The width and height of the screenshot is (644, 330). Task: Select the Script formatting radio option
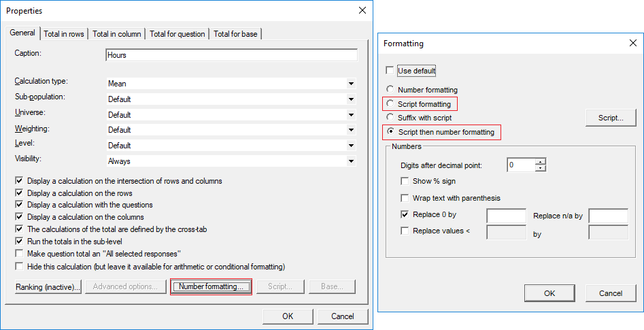tap(390, 104)
